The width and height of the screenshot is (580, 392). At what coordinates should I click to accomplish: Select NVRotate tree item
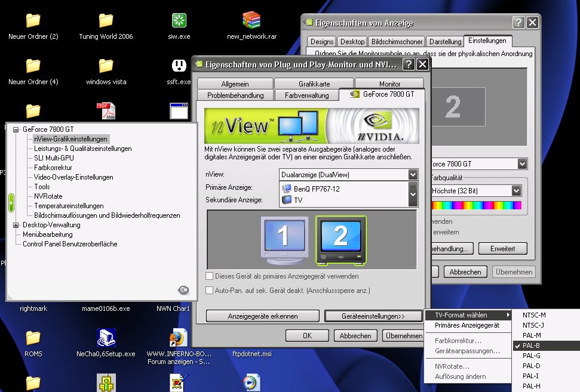[48, 196]
